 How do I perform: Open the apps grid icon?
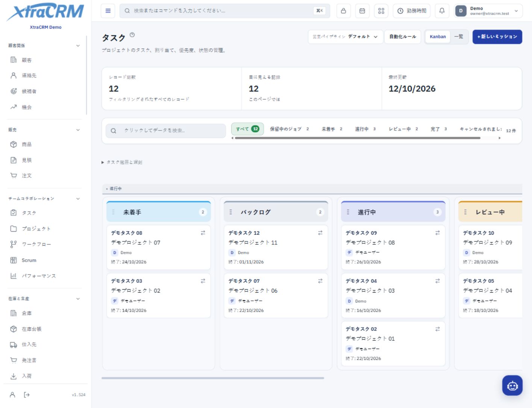coord(381,11)
